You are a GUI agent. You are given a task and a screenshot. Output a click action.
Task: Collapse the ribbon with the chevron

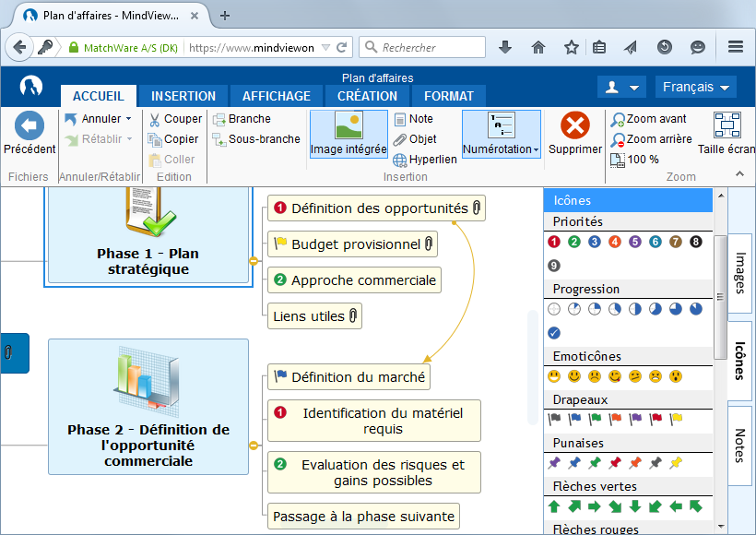[x=739, y=173]
